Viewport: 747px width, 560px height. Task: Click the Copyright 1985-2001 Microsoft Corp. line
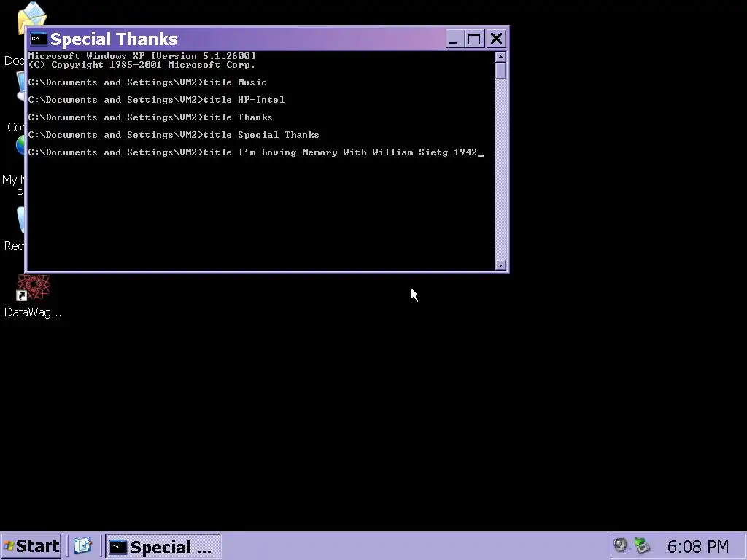pos(142,65)
